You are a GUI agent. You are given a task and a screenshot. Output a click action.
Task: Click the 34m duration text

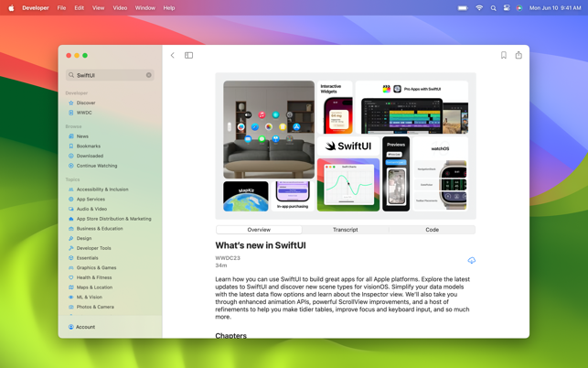[221, 265]
